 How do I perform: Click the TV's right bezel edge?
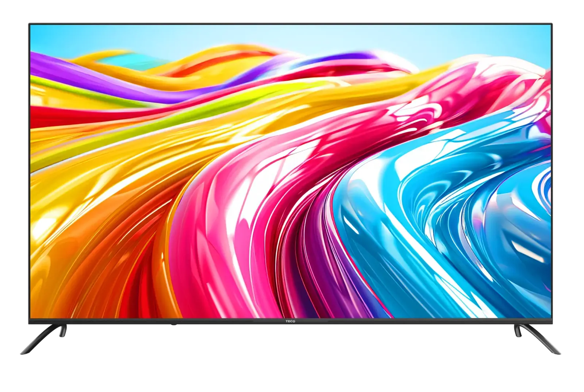(552, 171)
